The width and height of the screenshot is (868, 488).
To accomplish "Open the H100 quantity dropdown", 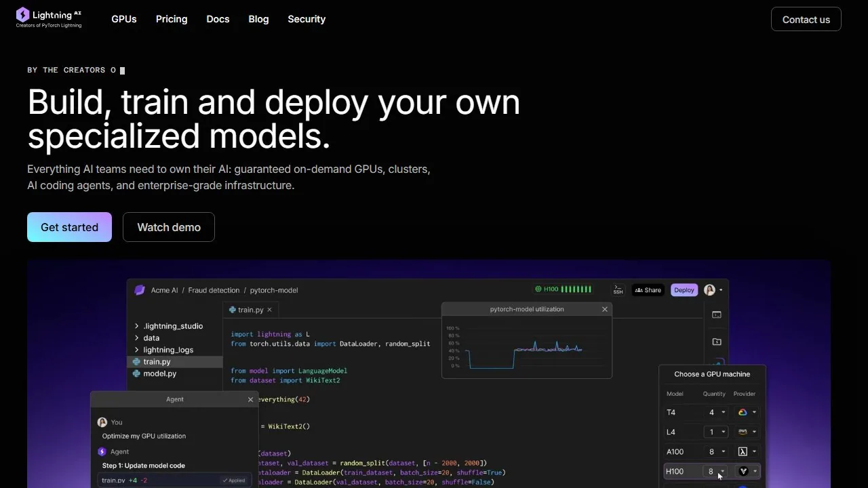I will [x=715, y=471].
